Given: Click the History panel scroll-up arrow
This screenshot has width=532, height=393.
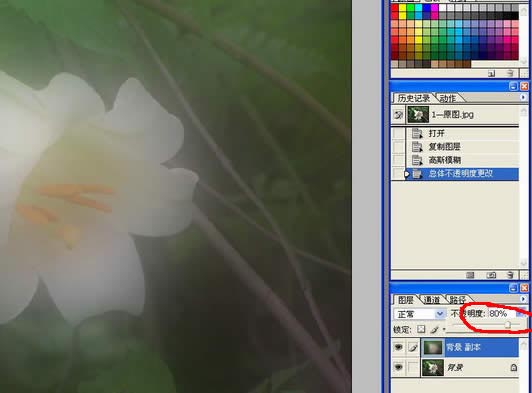Looking at the screenshot, I should tap(524, 111).
